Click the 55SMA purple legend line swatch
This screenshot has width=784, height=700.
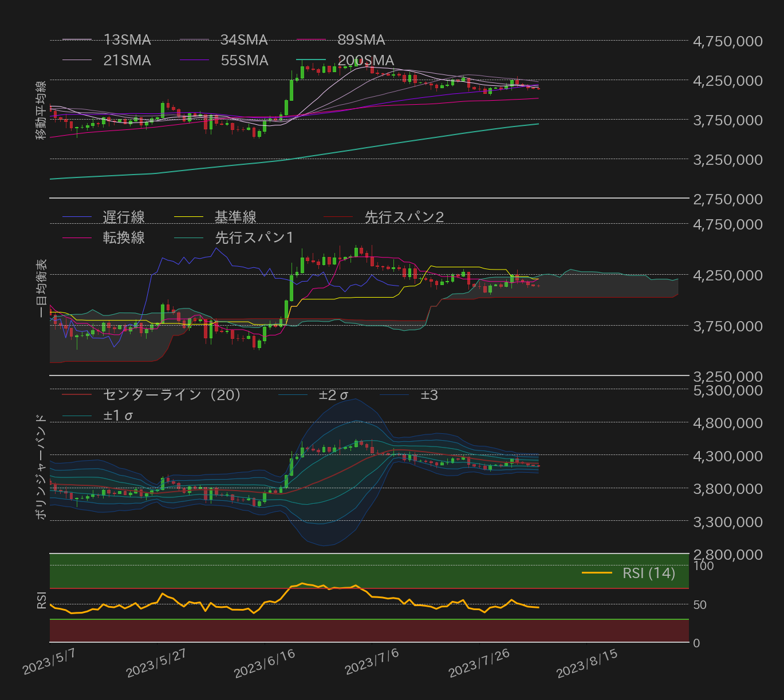pyautogui.click(x=194, y=60)
